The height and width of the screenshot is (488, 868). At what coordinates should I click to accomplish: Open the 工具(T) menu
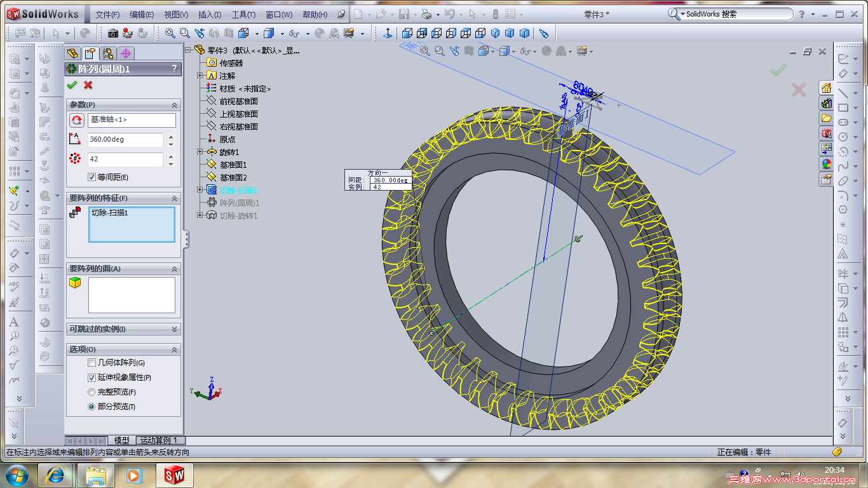[x=243, y=15]
